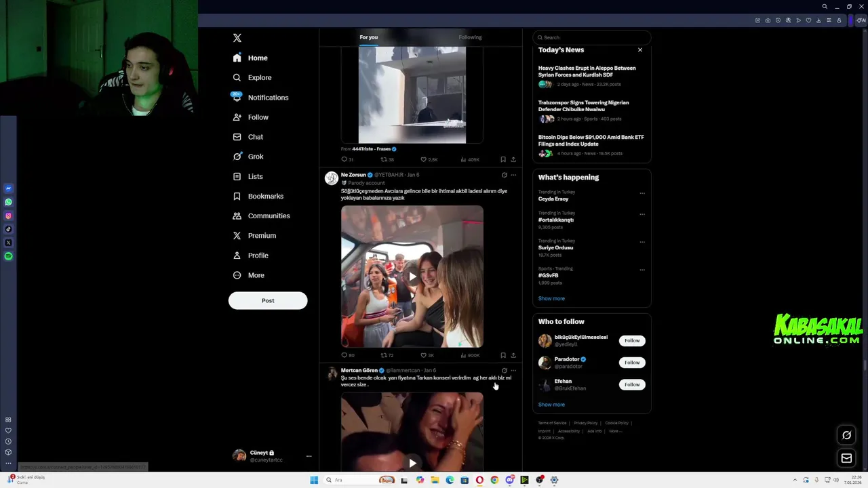Open options for Ceyda Ersoy trend
868x488 pixels.
point(642,193)
